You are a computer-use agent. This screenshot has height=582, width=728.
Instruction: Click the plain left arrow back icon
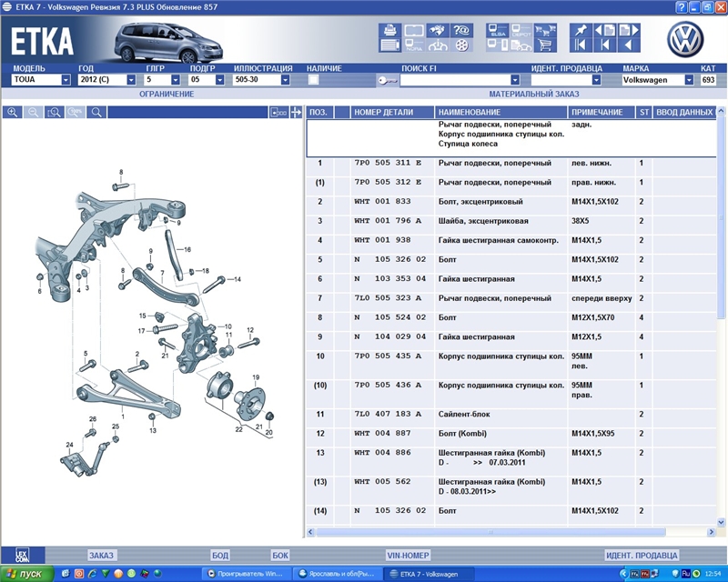pos(629,45)
